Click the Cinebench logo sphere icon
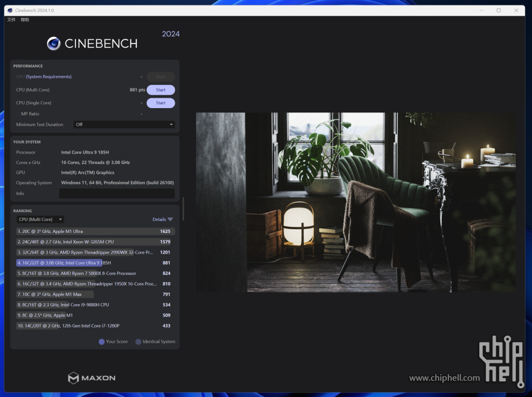The width and height of the screenshot is (532, 397). click(x=54, y=43)
